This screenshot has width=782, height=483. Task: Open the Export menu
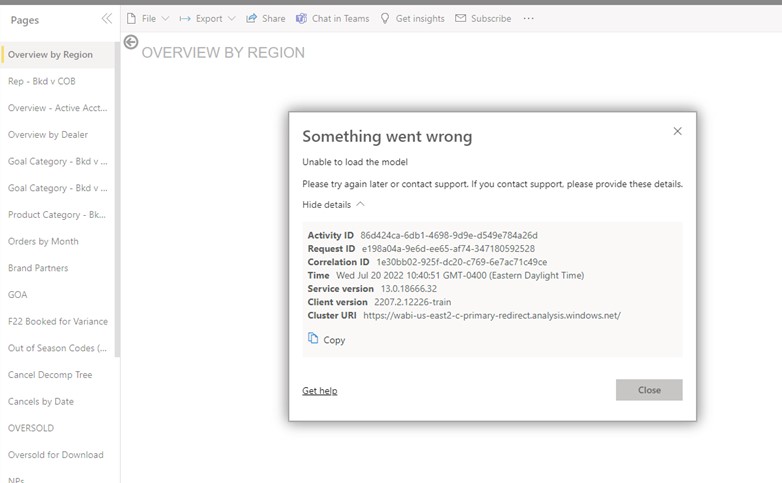point(207,18)
